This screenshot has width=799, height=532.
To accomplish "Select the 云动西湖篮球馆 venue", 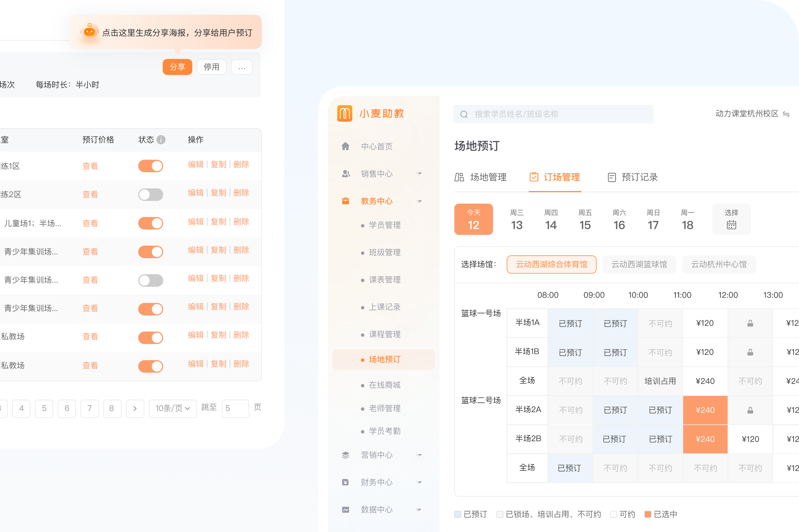I will (639, 264).
